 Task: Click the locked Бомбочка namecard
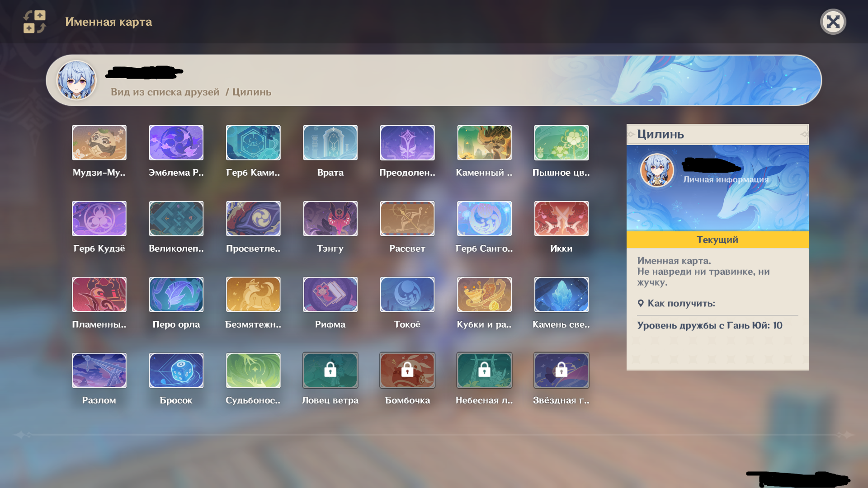tap(407, 371)
